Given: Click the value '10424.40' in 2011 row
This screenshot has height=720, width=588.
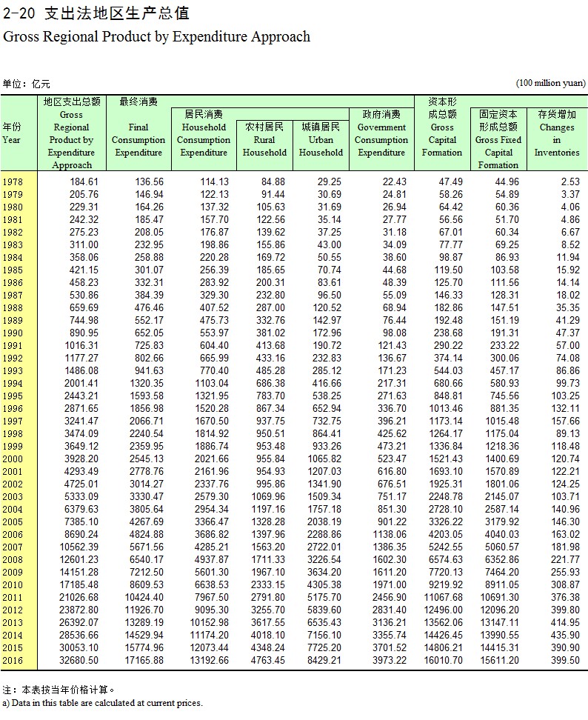Looking at the screenshot, I should (x=144, y=597).
